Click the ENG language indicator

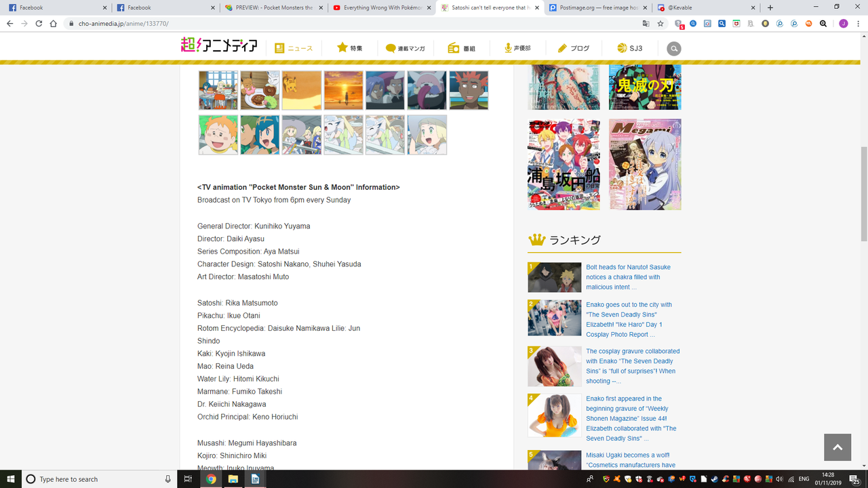click(x=804, y=479)
